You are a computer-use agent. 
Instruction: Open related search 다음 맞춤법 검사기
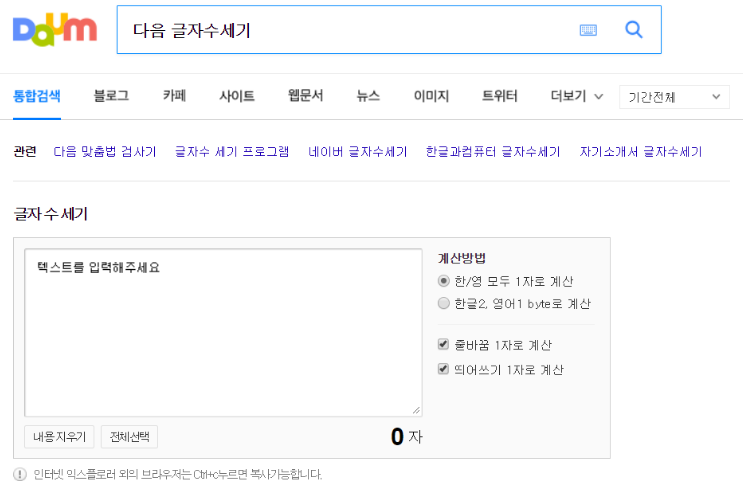105,152
